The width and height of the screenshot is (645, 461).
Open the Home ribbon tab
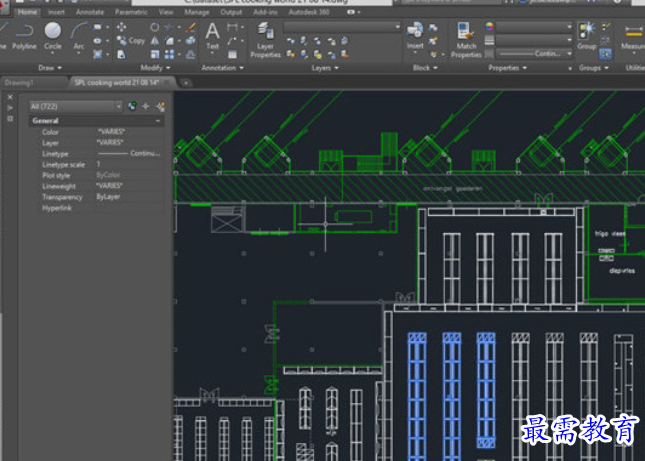[x=27, y=12]
